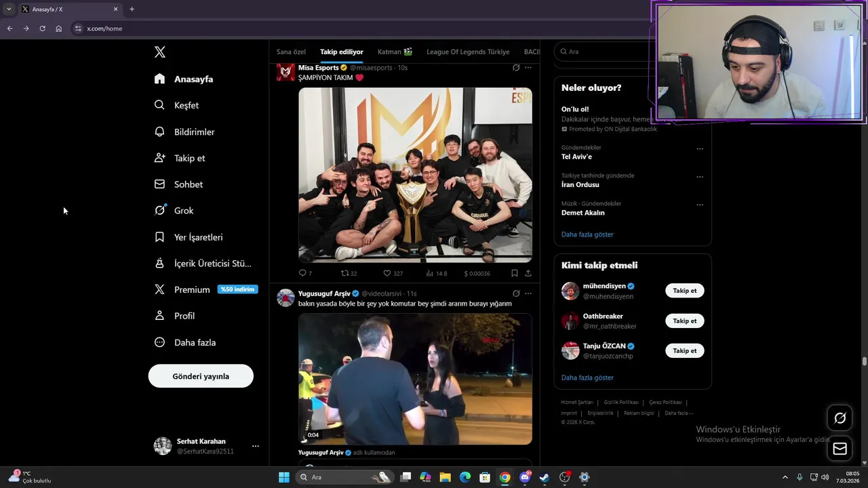Open options for the İran Ordusu trend
The width and height of the screenshot is (868, 488).
pos(700,177)
